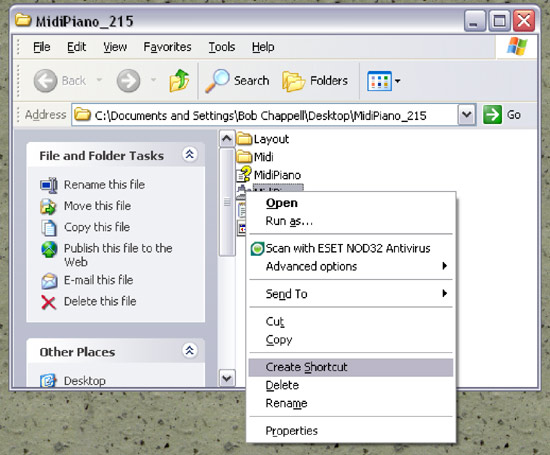Image resolution: width=550 pixels, height=455 pixels.
Task: Open the Layout folder
Action: pos(263,139)
